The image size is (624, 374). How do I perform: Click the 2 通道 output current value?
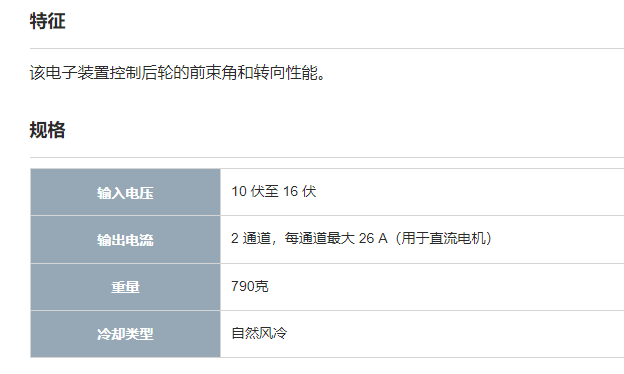pos(361,238)
